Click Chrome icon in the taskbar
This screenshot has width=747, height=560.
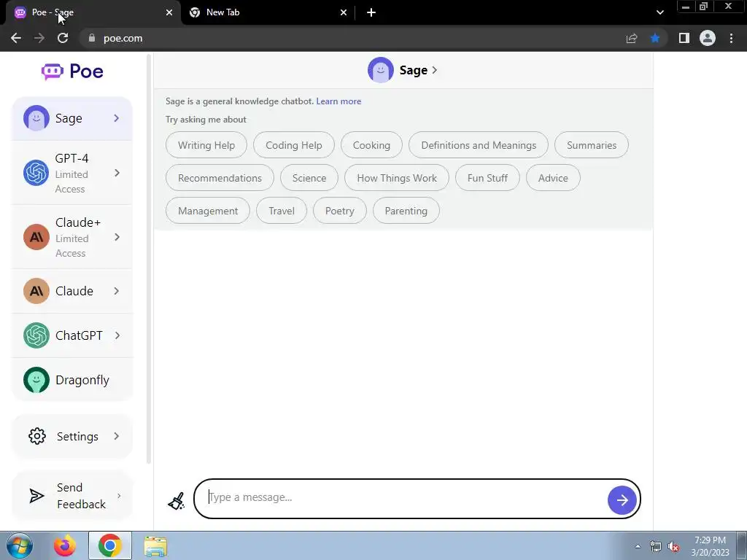[110, 545]
